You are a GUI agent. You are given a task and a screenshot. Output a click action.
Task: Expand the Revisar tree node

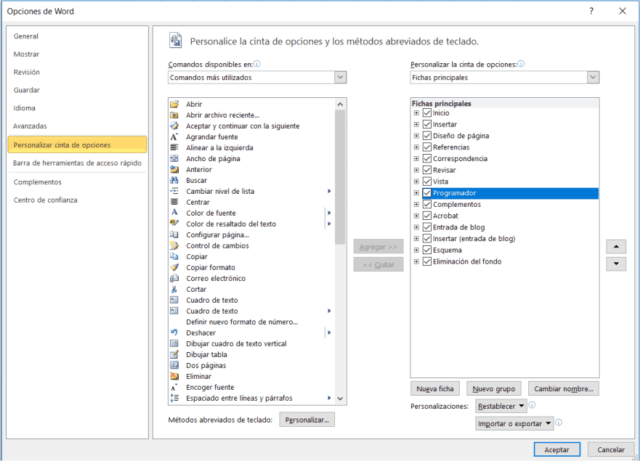[x=416, y=170]
